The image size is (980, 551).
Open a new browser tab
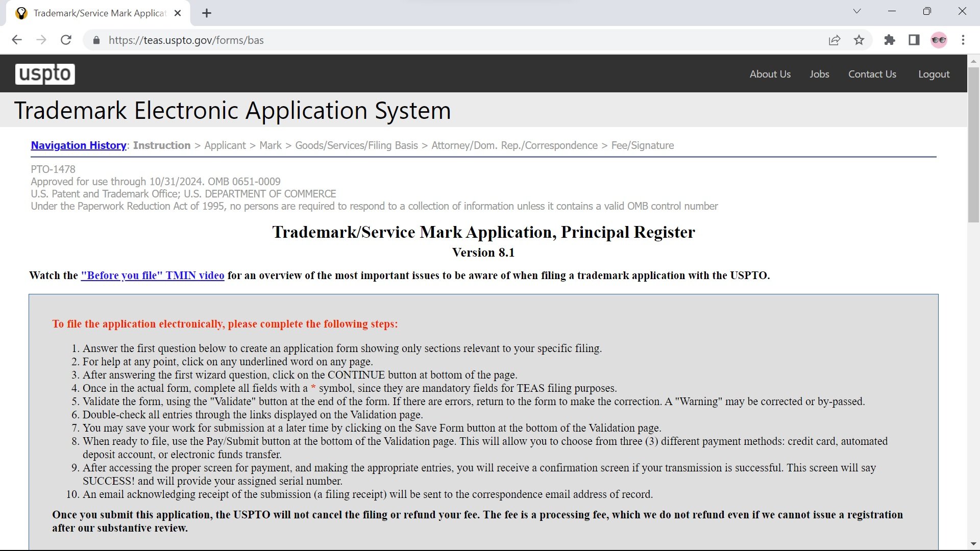tap(207, 13)
